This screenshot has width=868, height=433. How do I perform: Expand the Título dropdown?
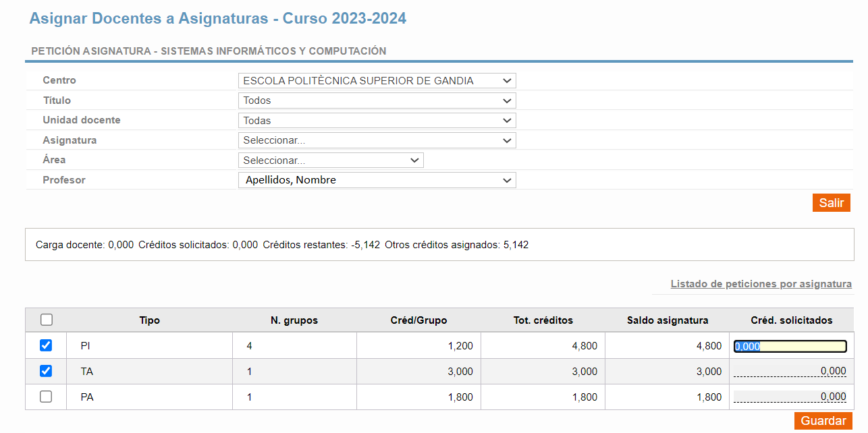coord(377,100)
